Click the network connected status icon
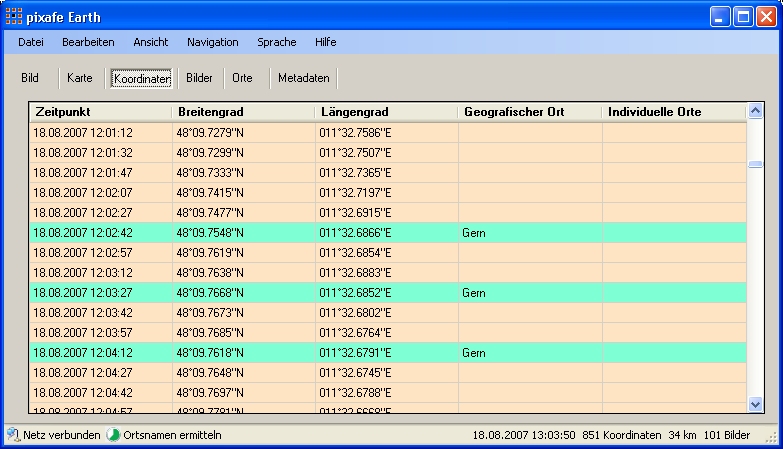This screenshot has height=449, width=783. tap(13, 435)
